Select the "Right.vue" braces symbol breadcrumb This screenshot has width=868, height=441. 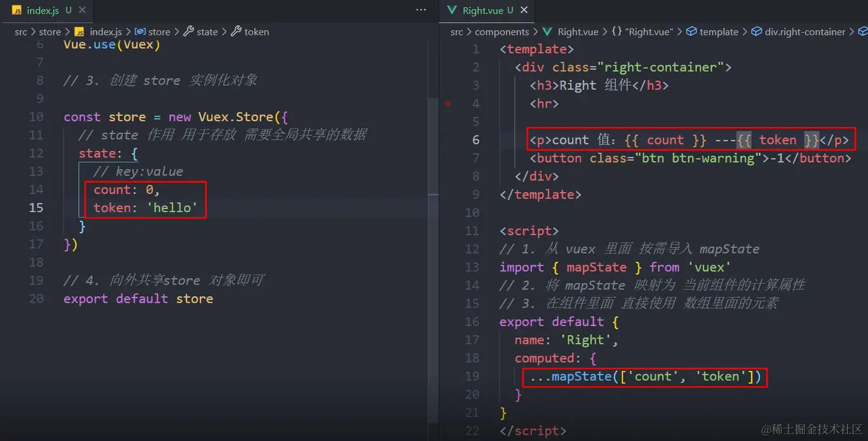(x=642, y=32)
